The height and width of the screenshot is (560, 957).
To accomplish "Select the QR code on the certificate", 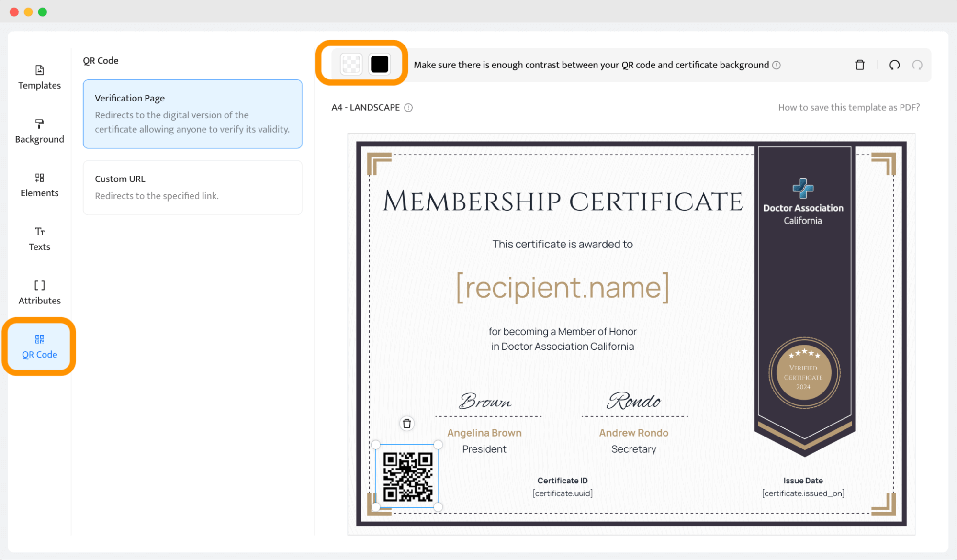I will point(407,476).
